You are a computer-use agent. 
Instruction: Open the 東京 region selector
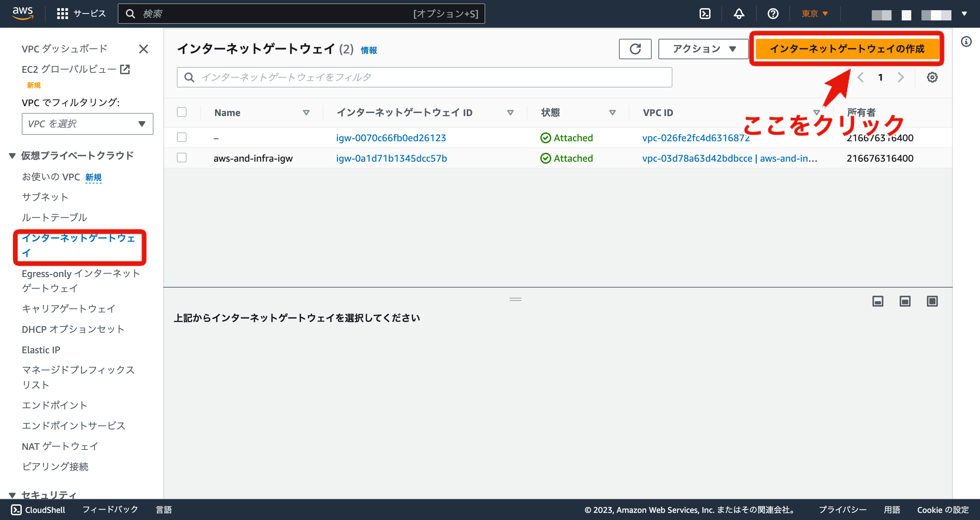814,13
